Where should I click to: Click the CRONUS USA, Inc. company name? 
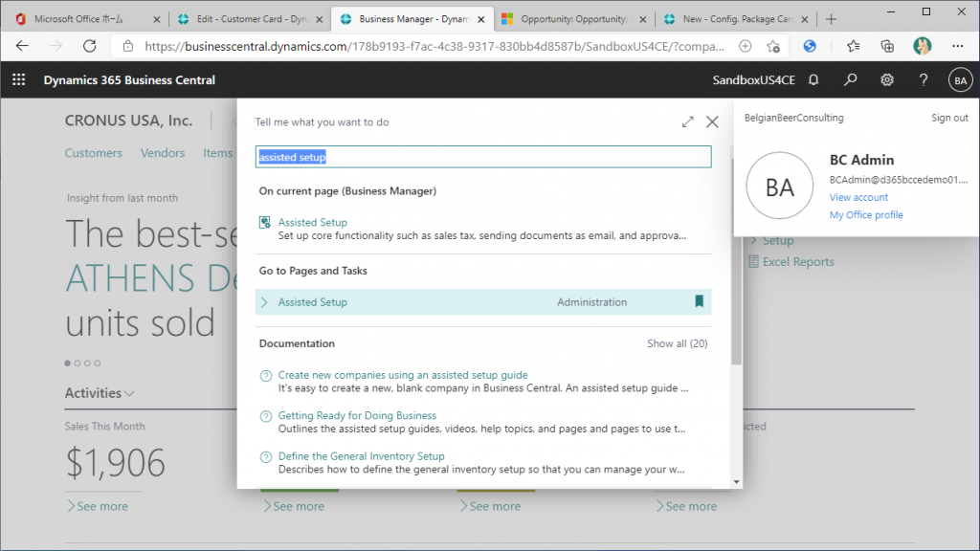(129, 121)
